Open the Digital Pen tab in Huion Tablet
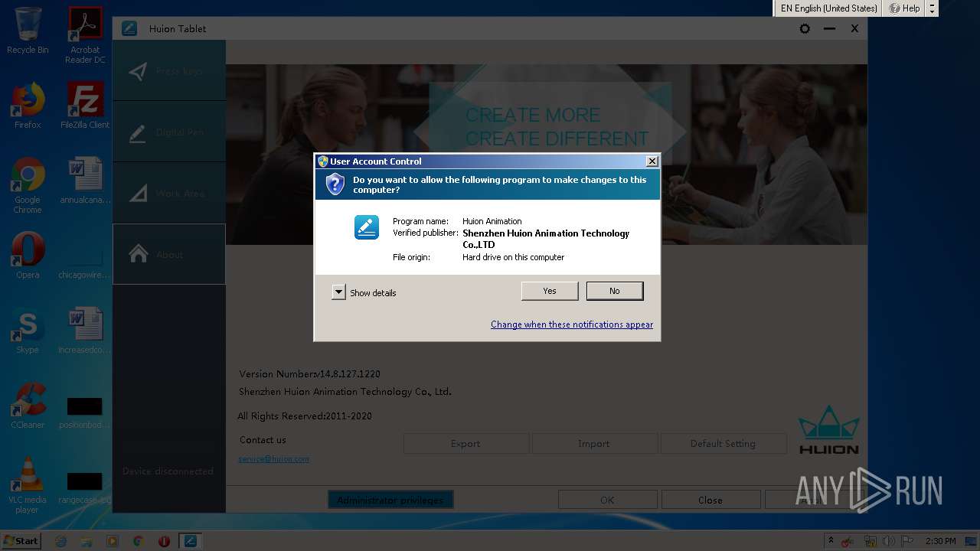The height and width of the screenshot is (551, 980). [169, 132]
